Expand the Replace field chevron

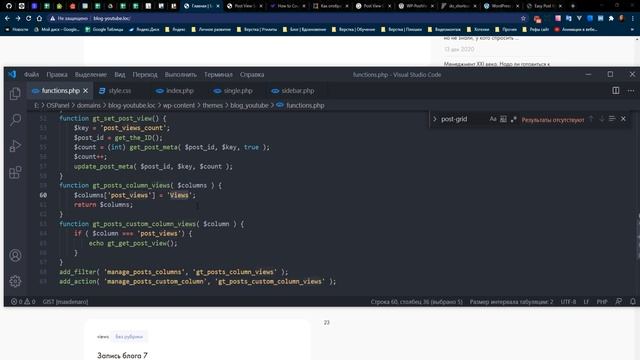434,119
